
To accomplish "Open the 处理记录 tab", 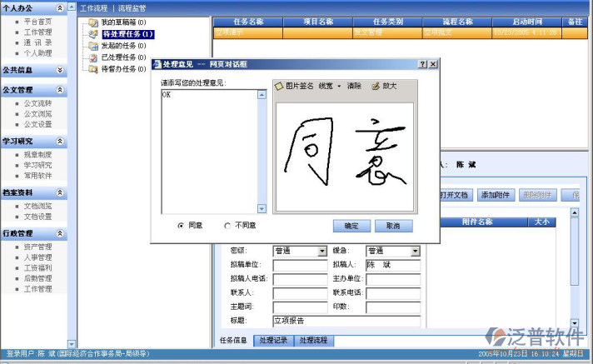I will 273,341.
